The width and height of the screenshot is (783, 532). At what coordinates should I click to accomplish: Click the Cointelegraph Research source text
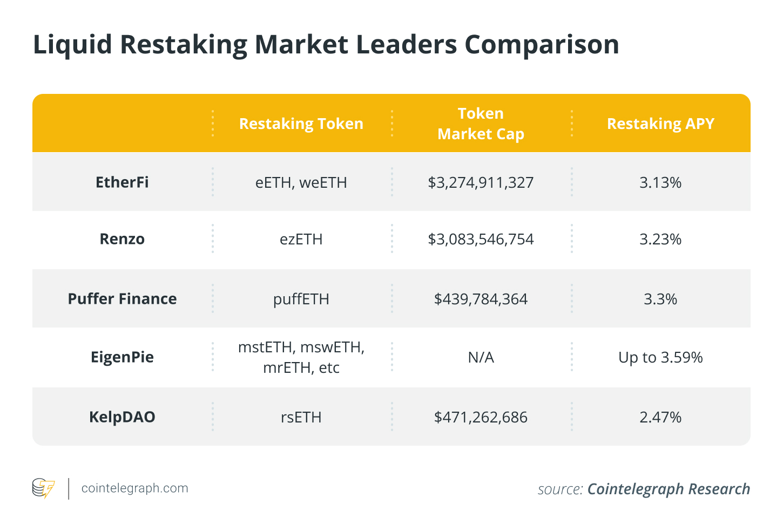pos(669,489)
